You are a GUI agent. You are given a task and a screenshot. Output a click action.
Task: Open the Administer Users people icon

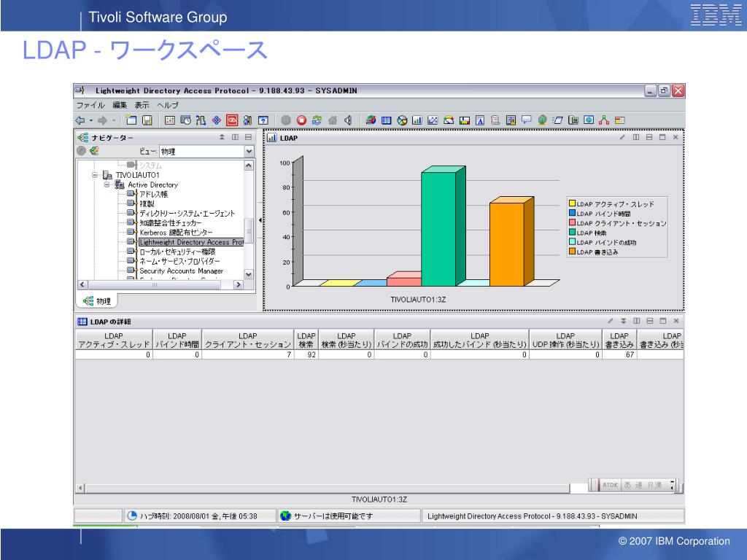pos(247,120)
